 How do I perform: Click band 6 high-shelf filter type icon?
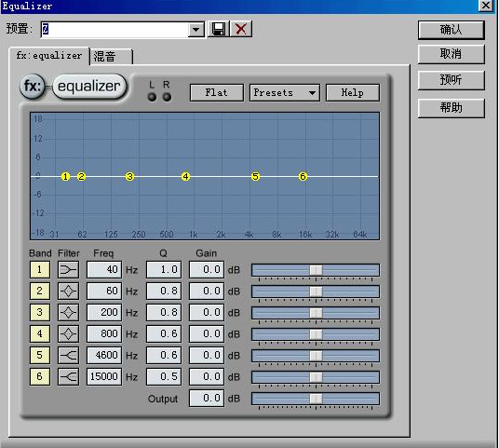pyautogui.click(x=68, y=376)
